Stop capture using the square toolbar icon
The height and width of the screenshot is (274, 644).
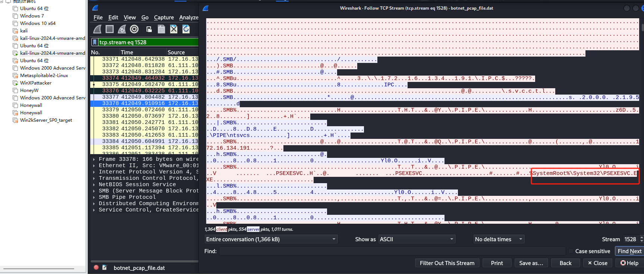[110, 29]
